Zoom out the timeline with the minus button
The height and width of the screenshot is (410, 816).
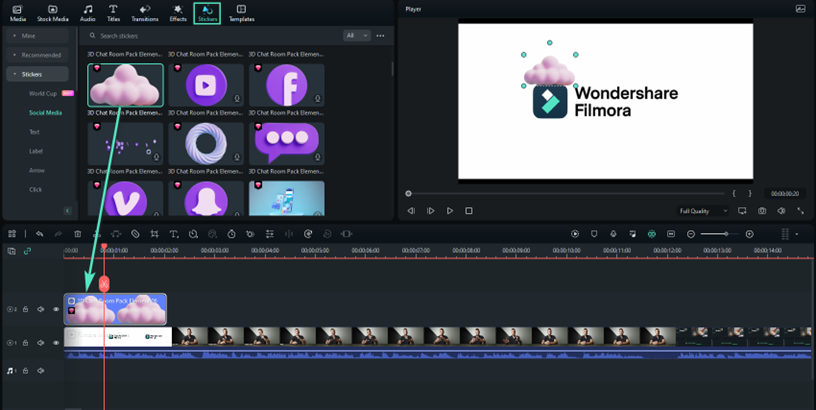(x=691, y=234)
